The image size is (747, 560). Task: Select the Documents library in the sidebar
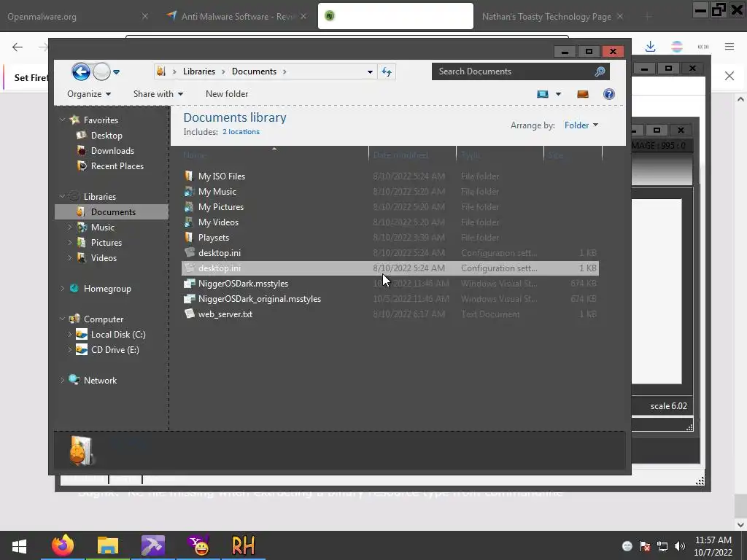point(112,212)
